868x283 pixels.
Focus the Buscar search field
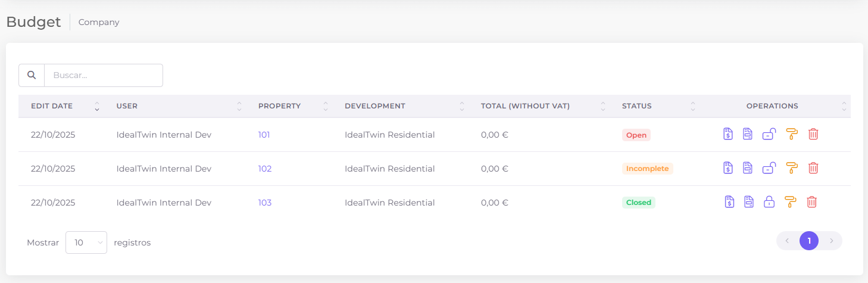[104, 75]
